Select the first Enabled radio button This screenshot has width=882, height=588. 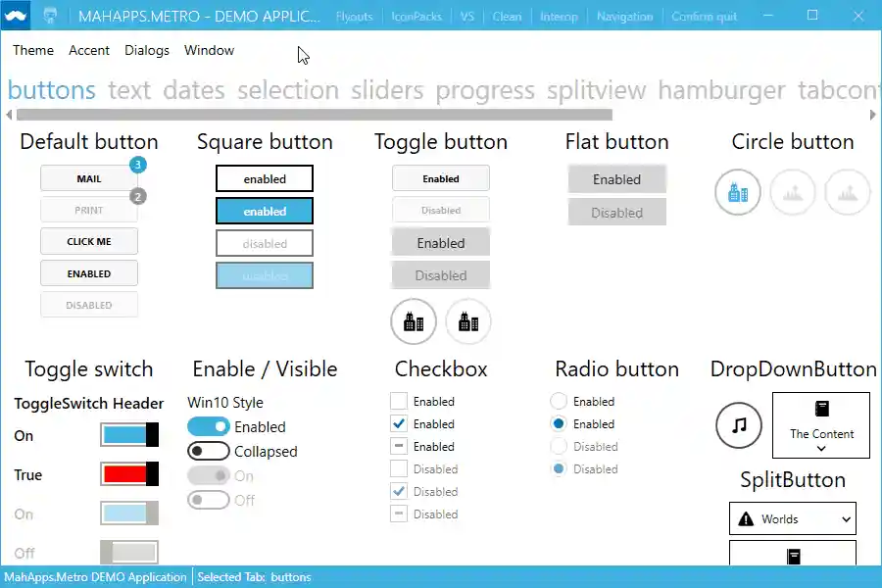tap(559, 401)
